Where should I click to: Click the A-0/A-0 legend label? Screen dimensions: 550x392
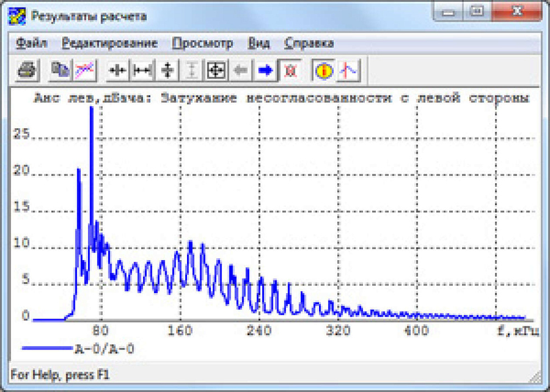click(104, 348)
